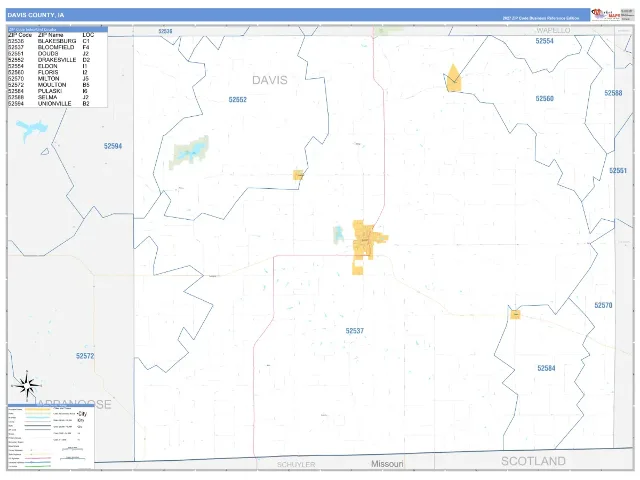
Task: Click the SELMA row in the ZIP index
Action: pyautogui.click(x=51, y=98)
